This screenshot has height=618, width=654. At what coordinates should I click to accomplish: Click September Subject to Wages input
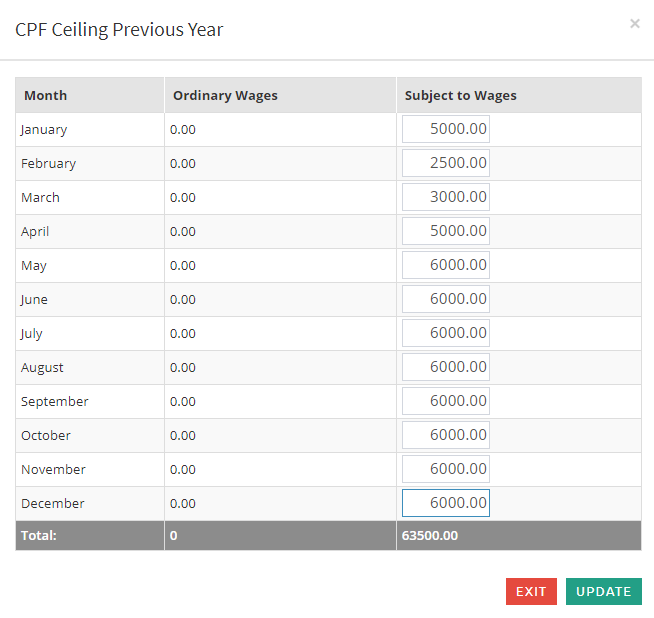pos(446,401)
